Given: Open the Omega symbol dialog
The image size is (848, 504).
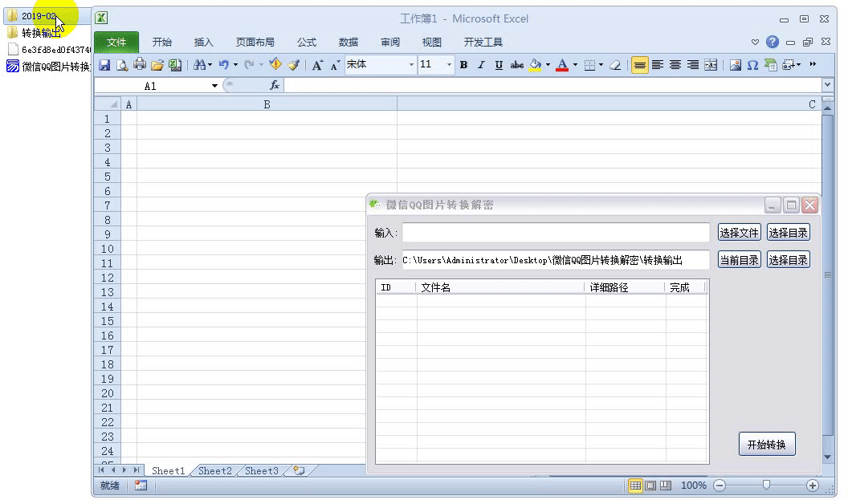Looking at the screenshot, I should pos(752,65).
